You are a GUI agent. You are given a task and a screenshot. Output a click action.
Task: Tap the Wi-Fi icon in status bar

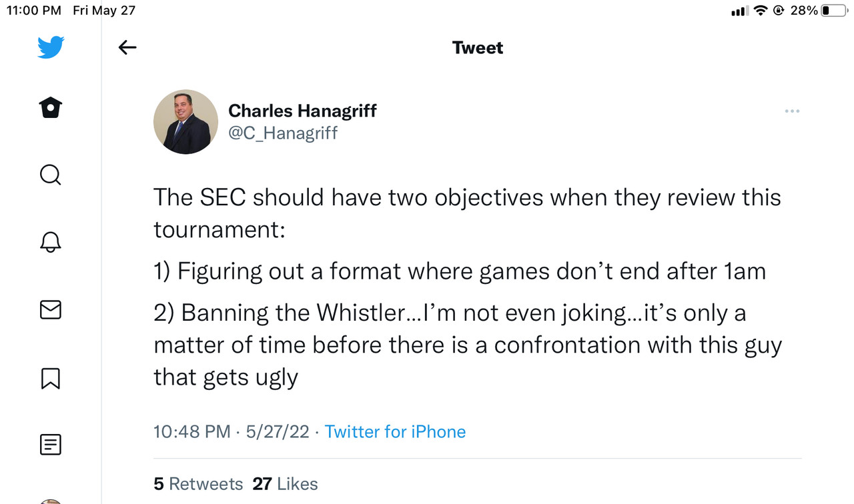(761, 11)
